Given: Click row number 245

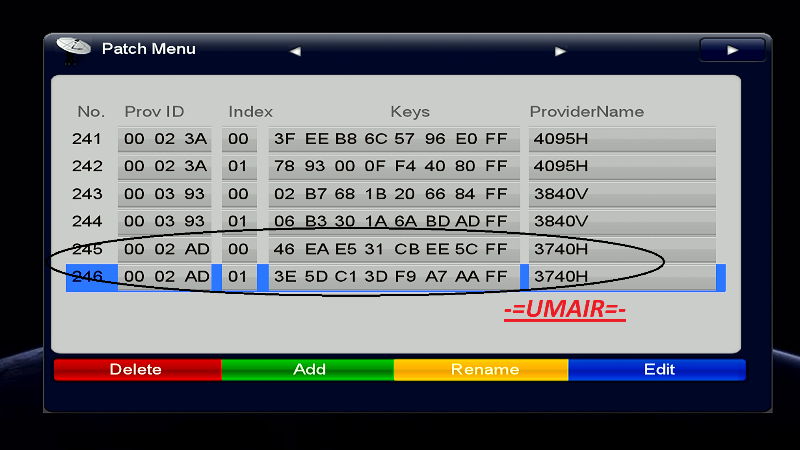Looking at the screenshot, I should tap(87, 249).
